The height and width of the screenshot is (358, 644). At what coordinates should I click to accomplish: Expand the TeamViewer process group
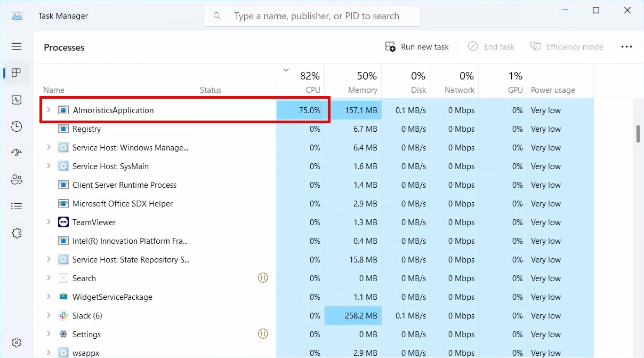[x=47, y=222]
